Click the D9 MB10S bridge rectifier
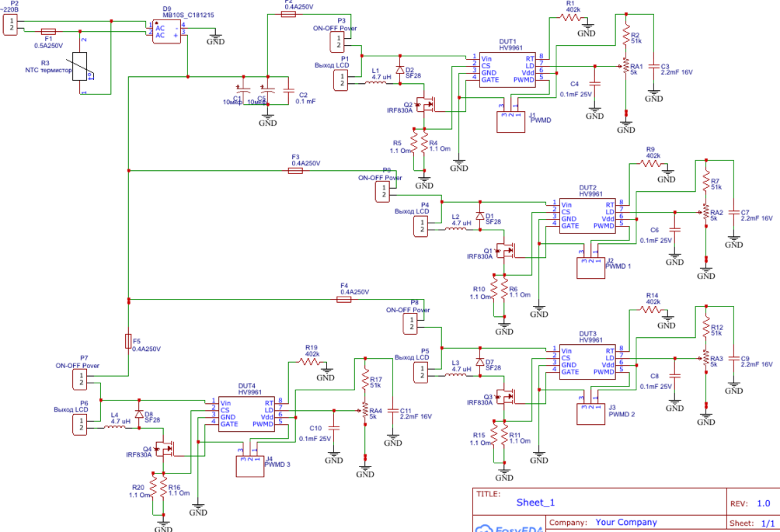Viewport: 780px width, 532px height. [x=167, y=30]
